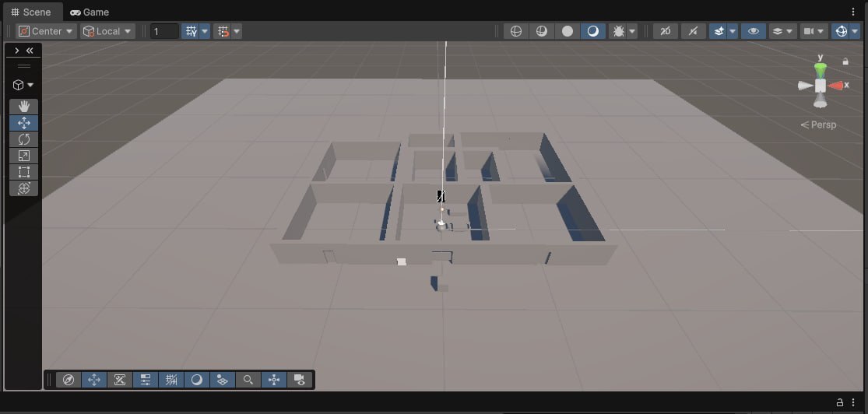868x414 pixels.
Task: Select the combined Transform tool
Action: point(24,188)
